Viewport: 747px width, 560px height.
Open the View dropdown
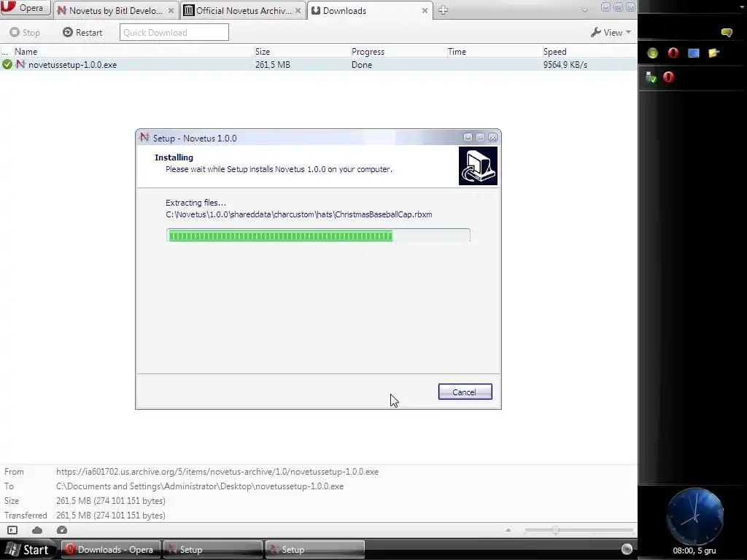tap(611, 32)
